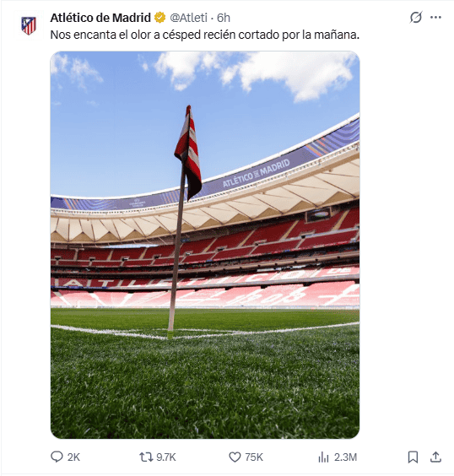Open Grok explain icon on the post
The image size is (454, 476).
point(415,18)
